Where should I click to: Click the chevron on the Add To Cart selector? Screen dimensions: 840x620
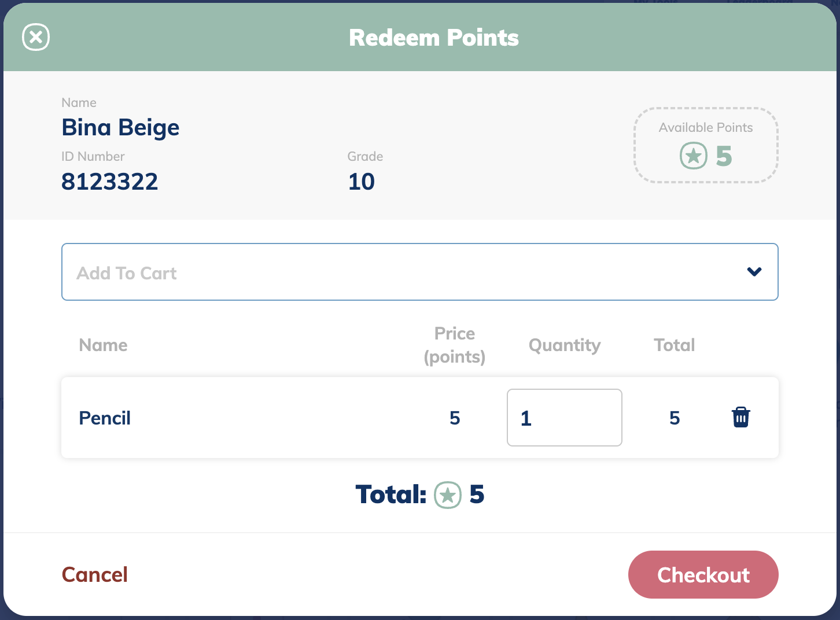(x=754, y=271)
